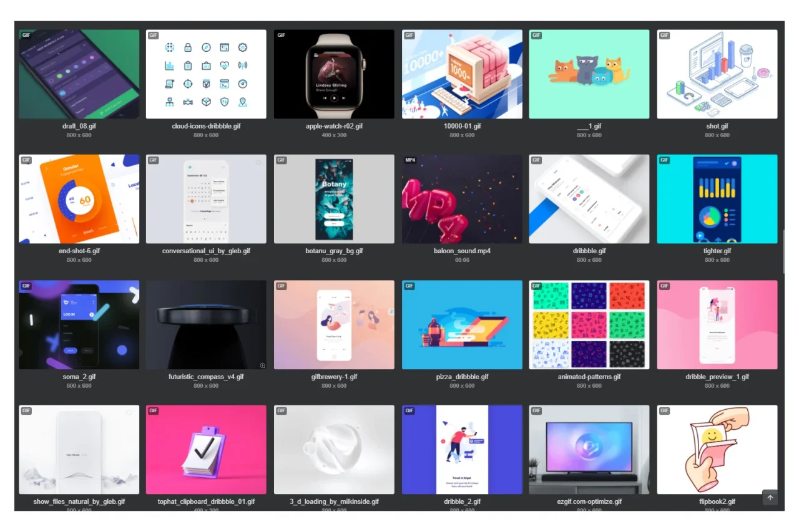This screenshot has height=532, width=799.
Task: Click the file name pizza_dribbble.gif
Action: coord(462,377)
